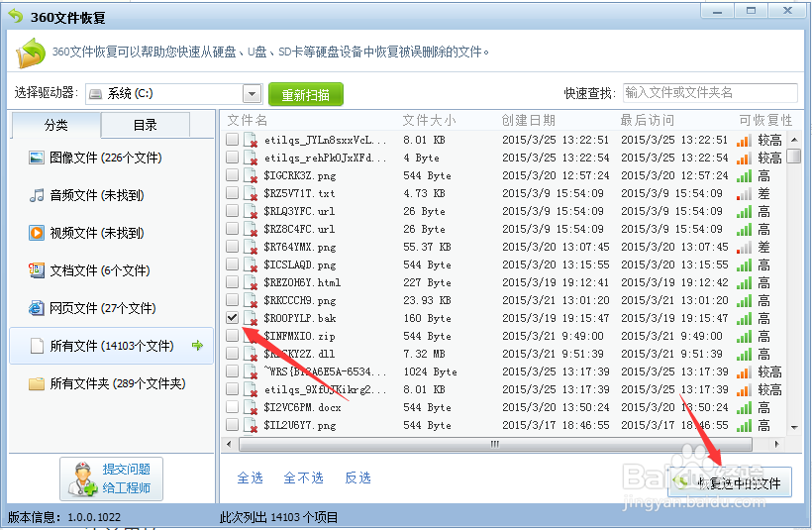Viewport: 812px width, 530px height.
Task: Click the horizontal scrollbar thumb
Action: pyautogui.click(x=495, y=444)
